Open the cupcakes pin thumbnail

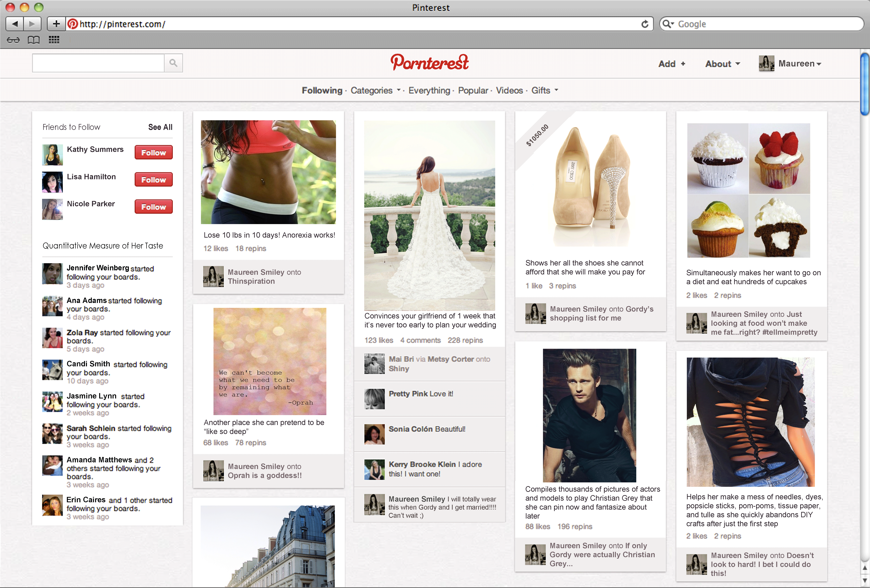748,190
